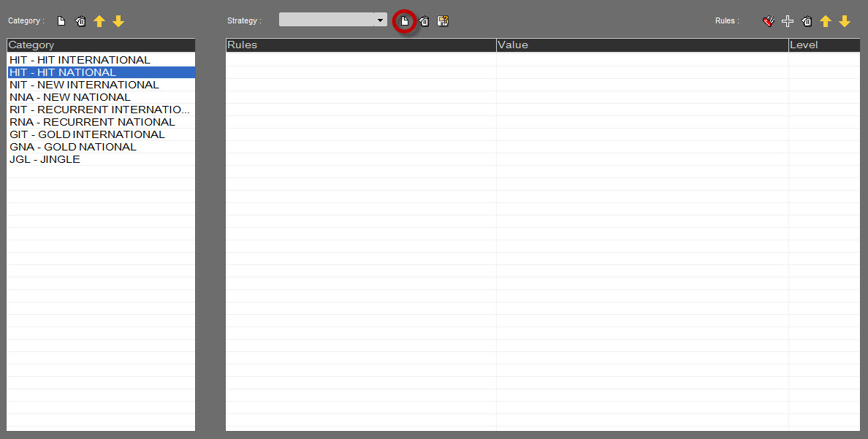Screen dimensions: 868x439
Task: Choose GIT - GOLD INTERNATIONAL in list
Action: 87,134
